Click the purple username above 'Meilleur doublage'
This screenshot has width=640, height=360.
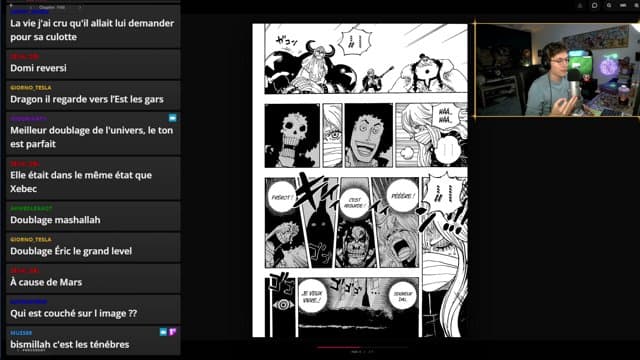click(29, 119)
